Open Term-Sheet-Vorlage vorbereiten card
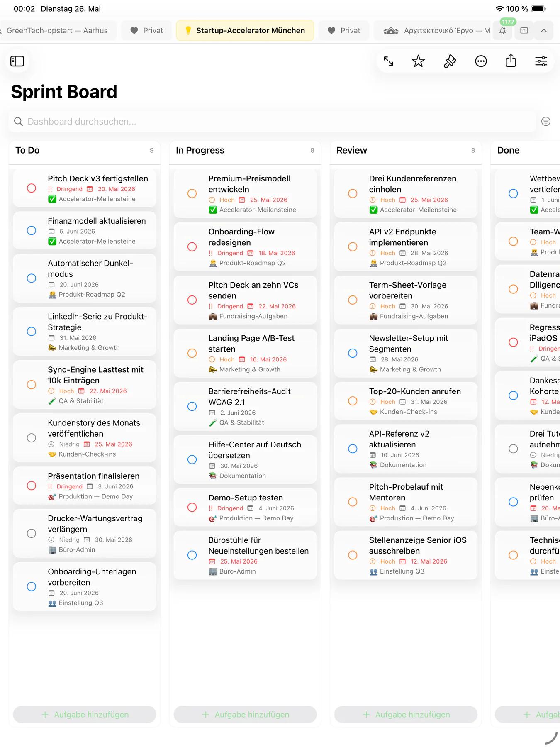The height and width of the screenshot is (747, 560). (x=406, y=300)
